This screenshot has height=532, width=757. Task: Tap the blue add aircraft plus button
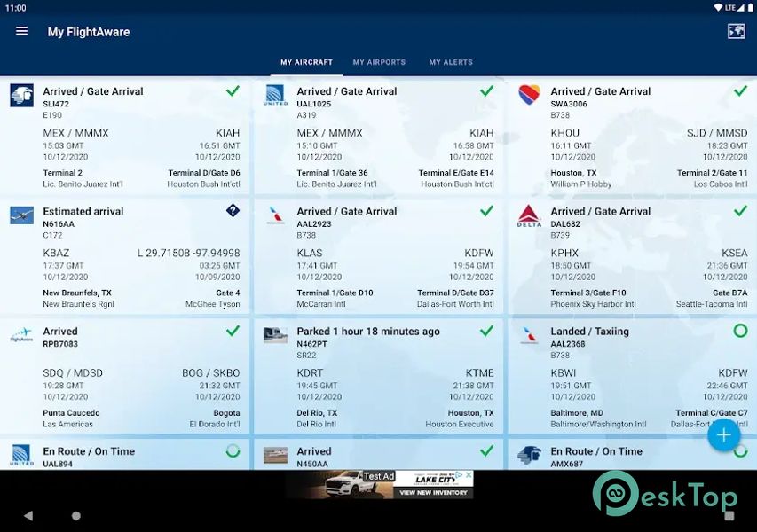pyautogui.click(x=723, y=434)
